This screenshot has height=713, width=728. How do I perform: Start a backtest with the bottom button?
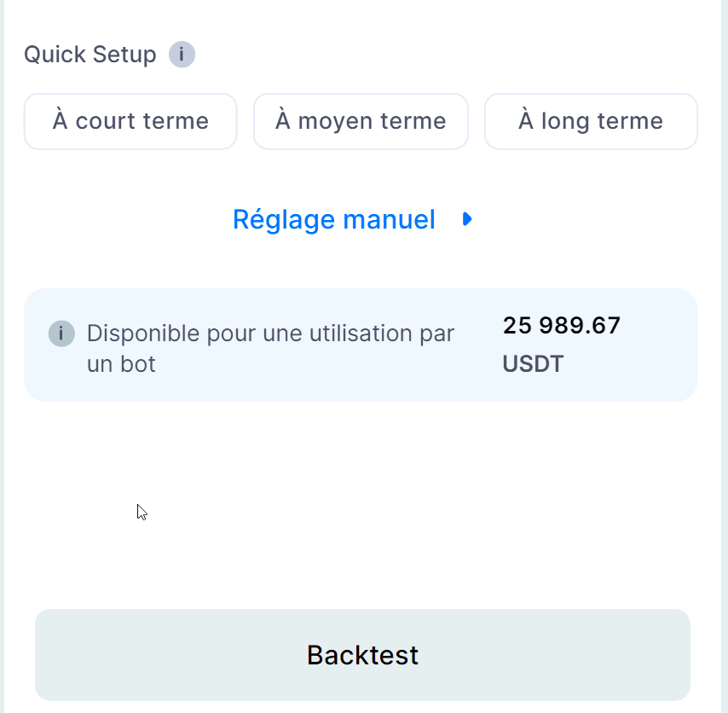click(x=362, y=655)
